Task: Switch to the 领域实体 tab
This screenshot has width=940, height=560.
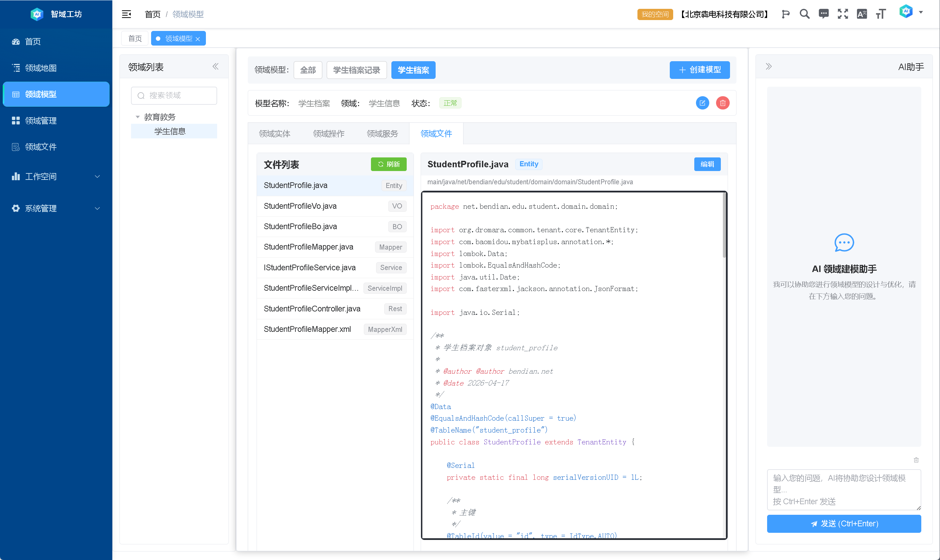Action: tap(274, 134)
